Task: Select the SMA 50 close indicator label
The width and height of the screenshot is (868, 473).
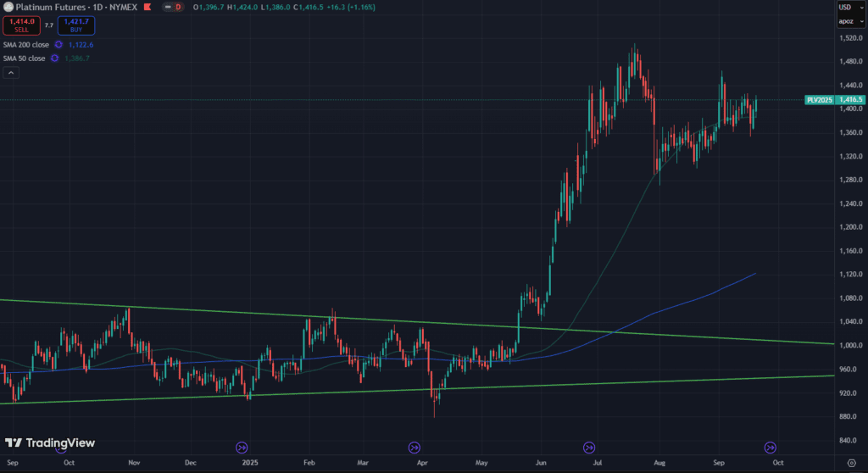Action: click(23, 58)
